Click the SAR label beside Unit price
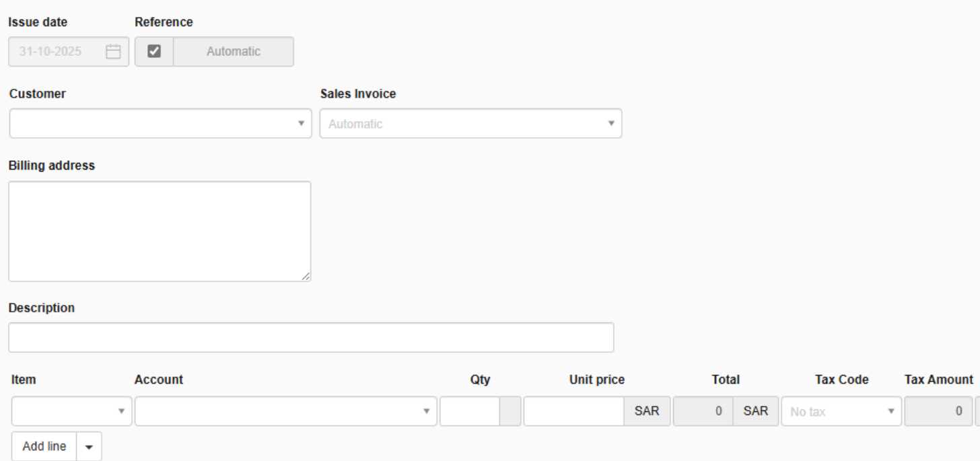This screenshot has height=461, width=980. pos(647,411)
